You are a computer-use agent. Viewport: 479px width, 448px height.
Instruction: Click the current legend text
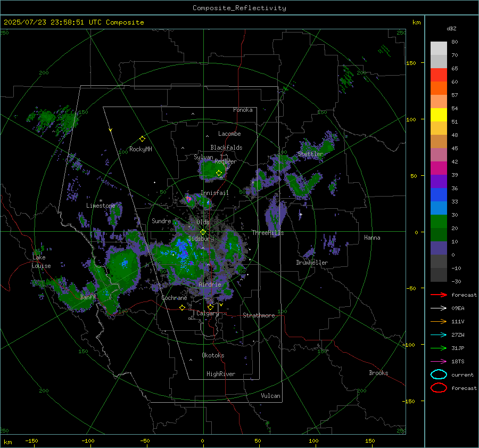[x=463, y=375]
